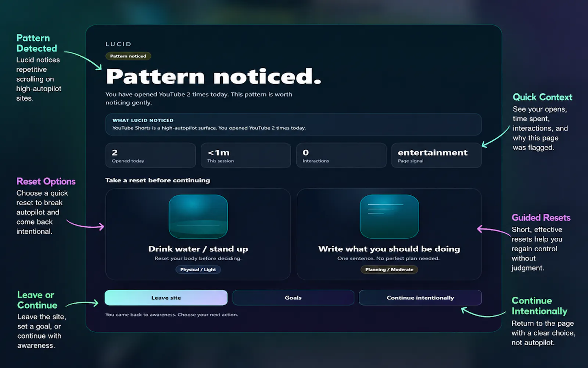The image size is (588, 368).
Task: Click the "Opened today" stat tile
Action: click(151, 155)
